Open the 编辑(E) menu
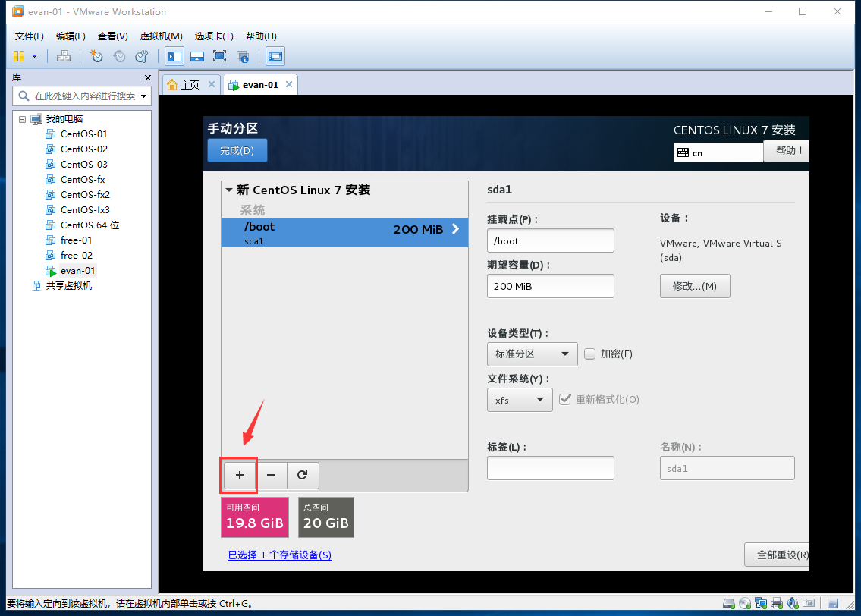Viewport: 861px width, 616px height. [x=71, y=36]
